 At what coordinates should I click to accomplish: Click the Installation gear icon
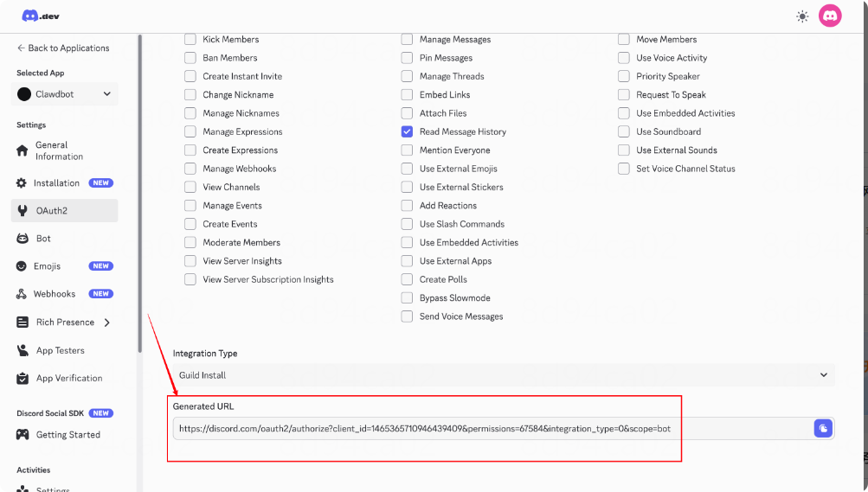tap(22, 183)
